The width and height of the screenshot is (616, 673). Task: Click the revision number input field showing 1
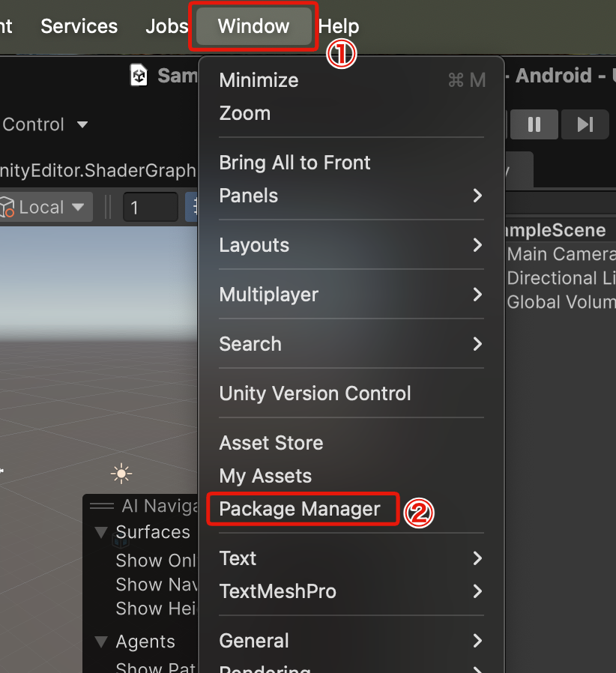pos(150,207)
